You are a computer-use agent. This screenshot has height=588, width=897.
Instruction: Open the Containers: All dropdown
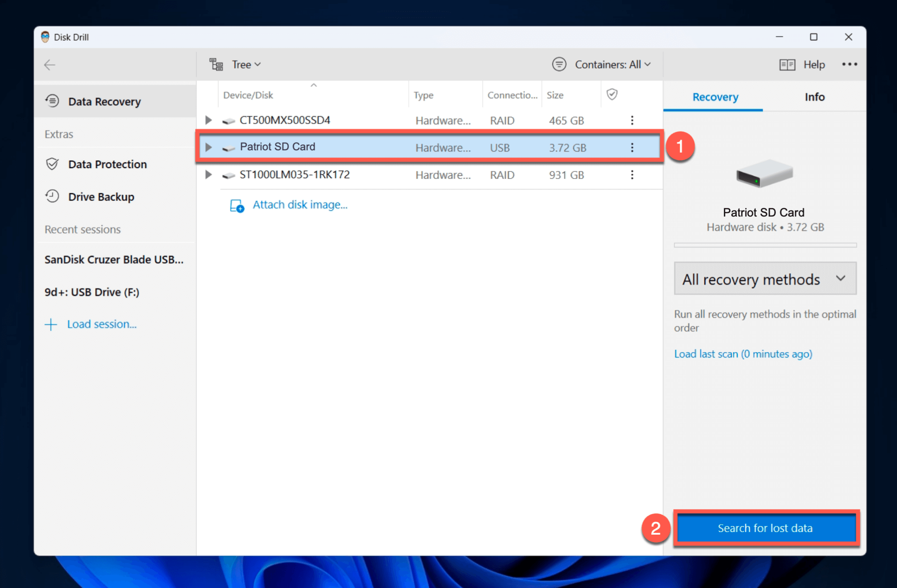[613, 65]
